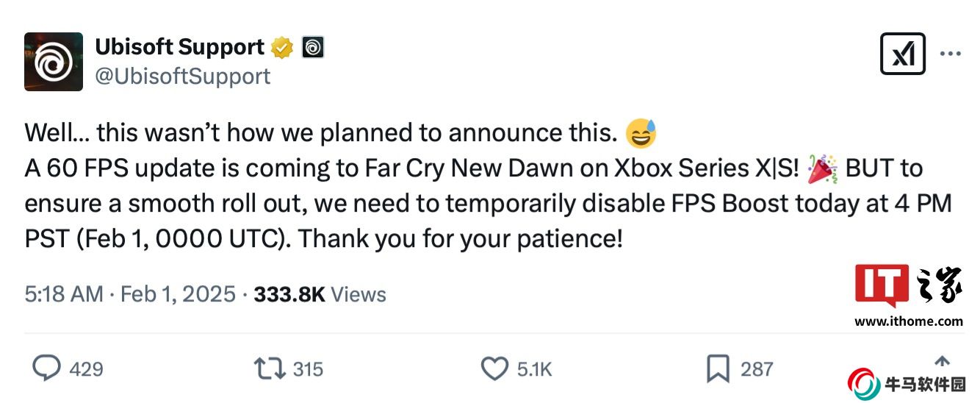Reply to the tweet via the comment icon
Screen dimensions: 980x403
click(x=47, y=368)
